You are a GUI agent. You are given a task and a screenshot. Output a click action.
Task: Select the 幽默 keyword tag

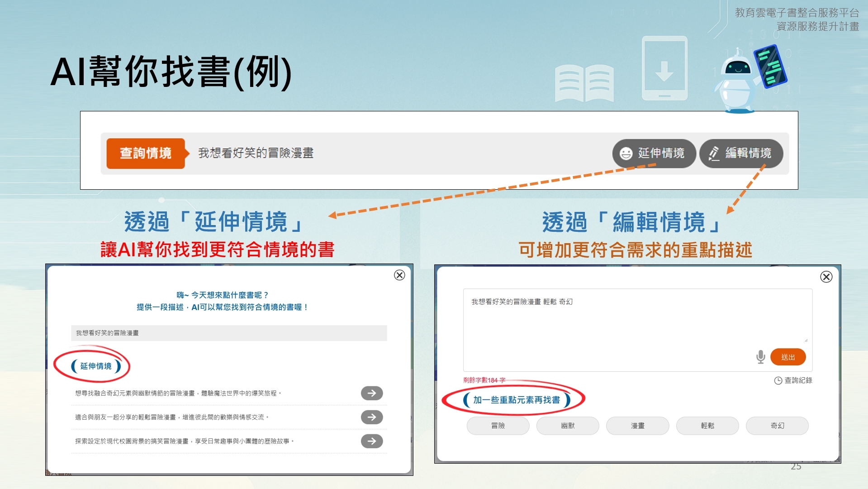[567, 426]
